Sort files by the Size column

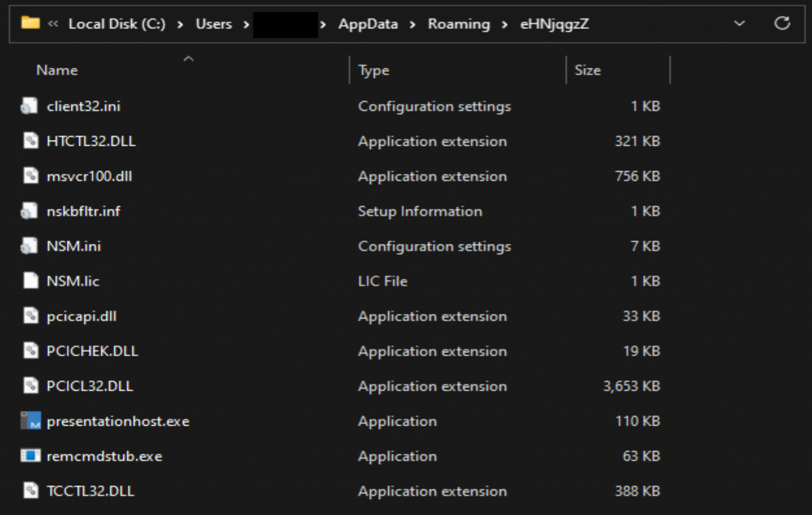588,70
